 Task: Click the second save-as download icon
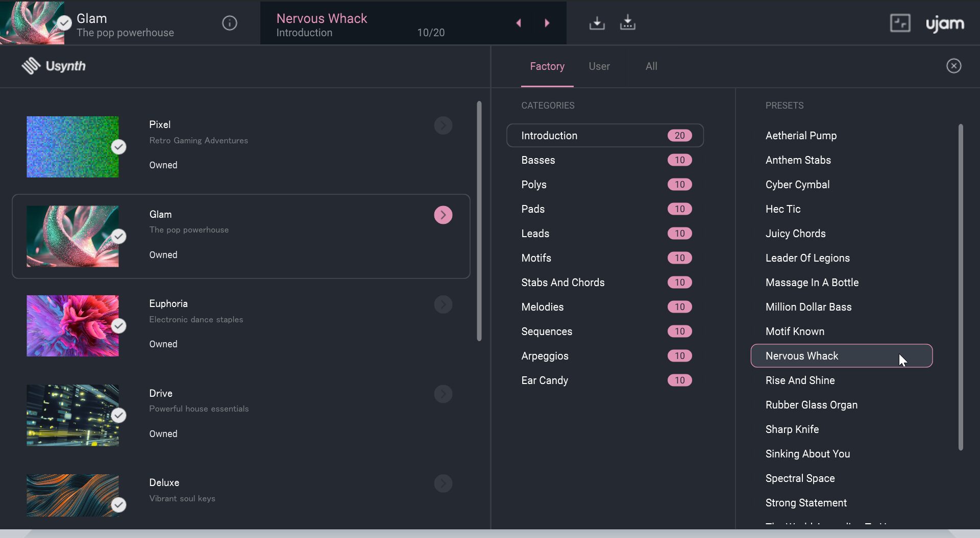(628, 23)
